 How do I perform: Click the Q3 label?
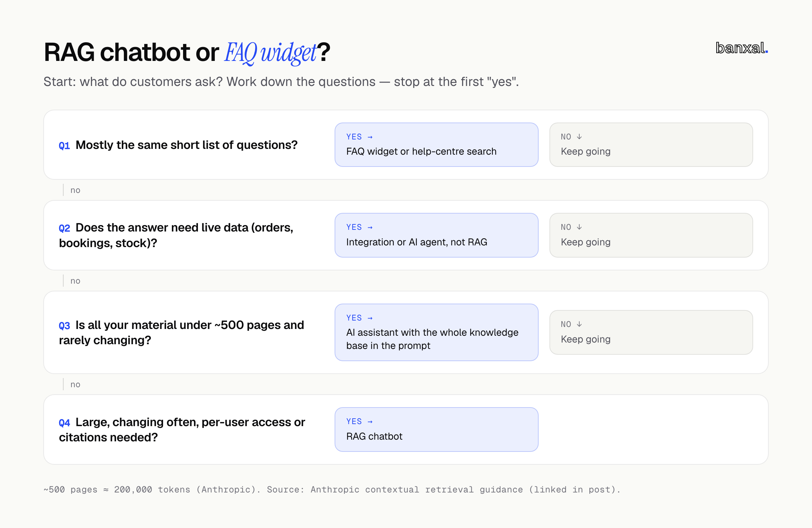point(64,326)
